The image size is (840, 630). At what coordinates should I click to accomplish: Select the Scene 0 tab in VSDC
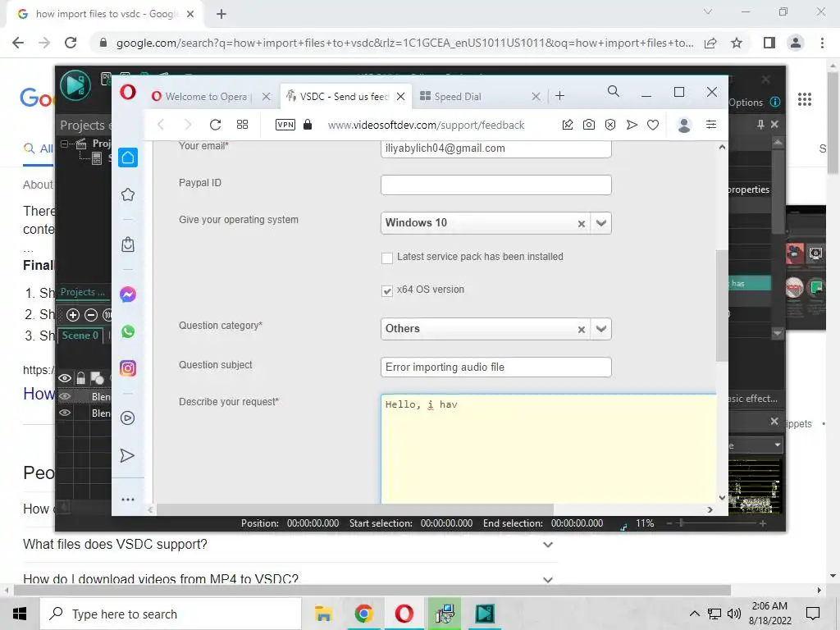pyautogui.click(x=80, y=336)
